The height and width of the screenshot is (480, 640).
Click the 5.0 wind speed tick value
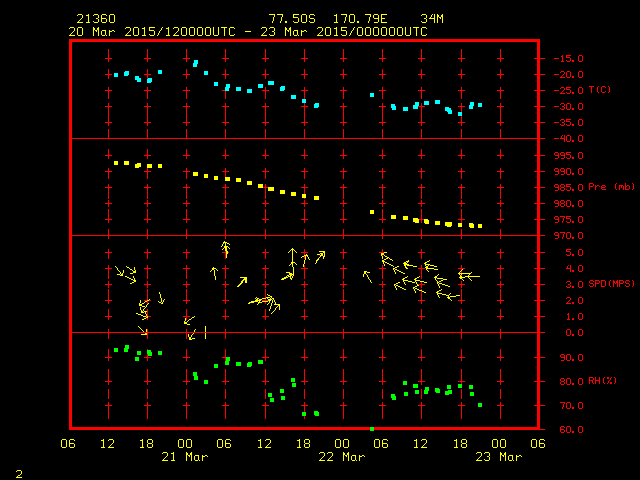click(574, 253)
